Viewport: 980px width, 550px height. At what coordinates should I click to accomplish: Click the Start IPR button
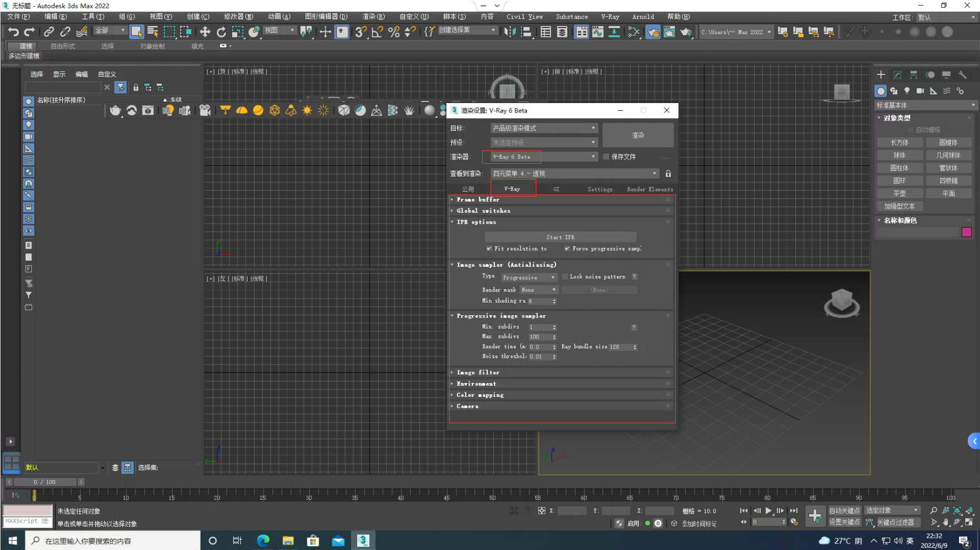[561, 237]
